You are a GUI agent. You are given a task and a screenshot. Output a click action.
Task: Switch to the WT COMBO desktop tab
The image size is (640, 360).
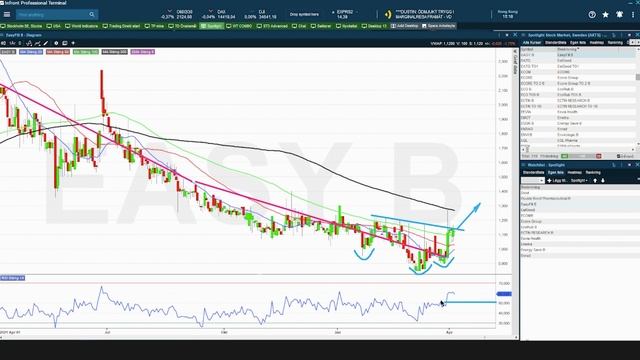click(239, 26)
